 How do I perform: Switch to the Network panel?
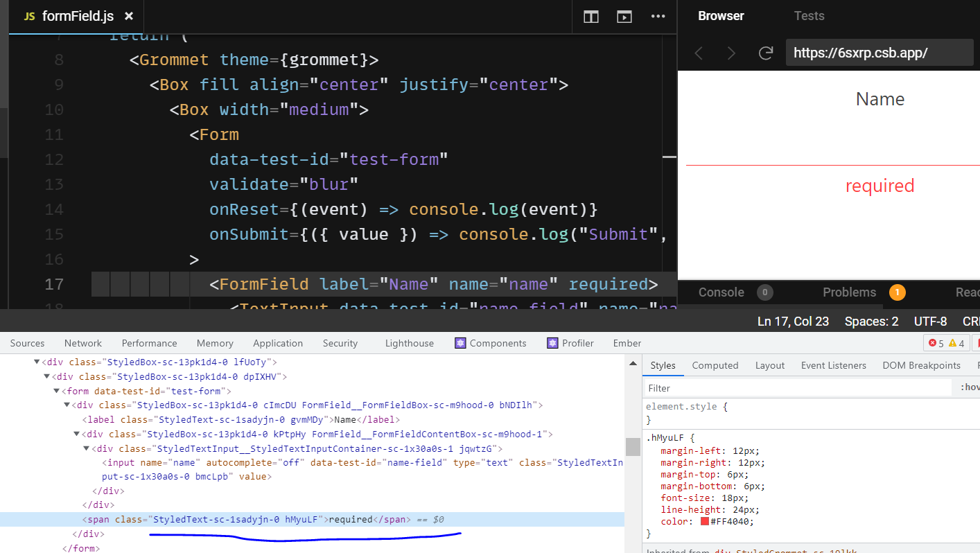82,342
